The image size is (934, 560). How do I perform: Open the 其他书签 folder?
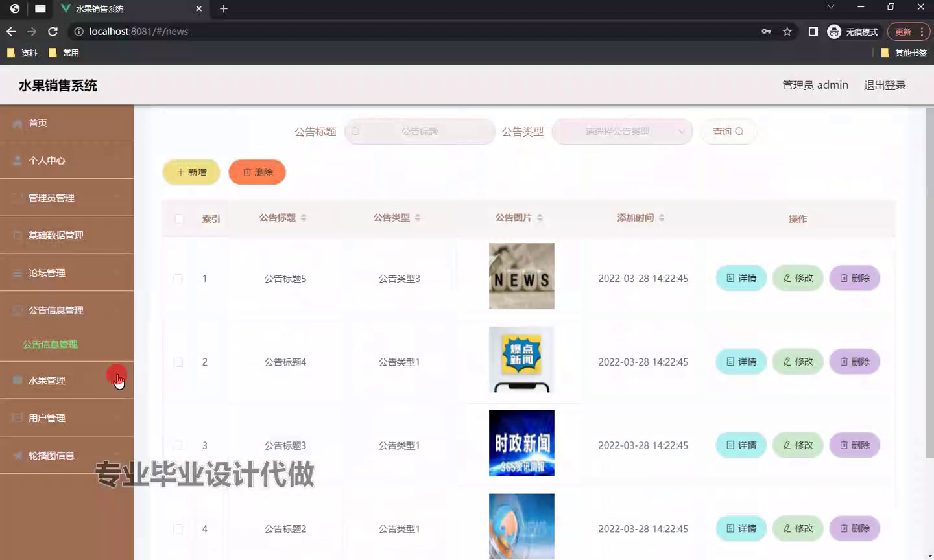pos(904,52)
